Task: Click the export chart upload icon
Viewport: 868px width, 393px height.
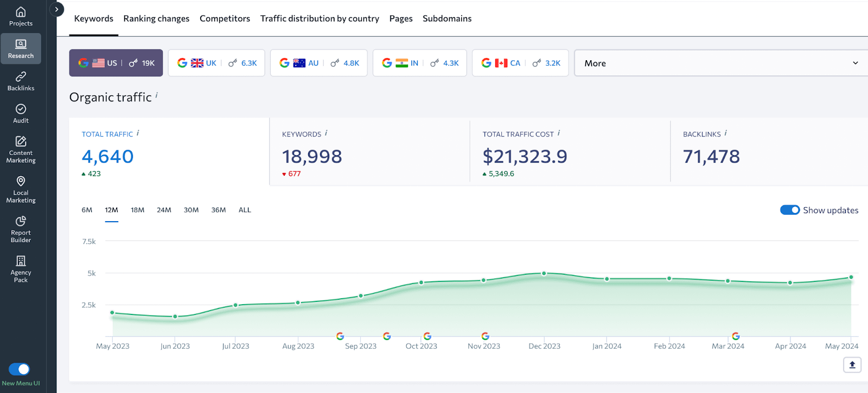Action: 852,365
